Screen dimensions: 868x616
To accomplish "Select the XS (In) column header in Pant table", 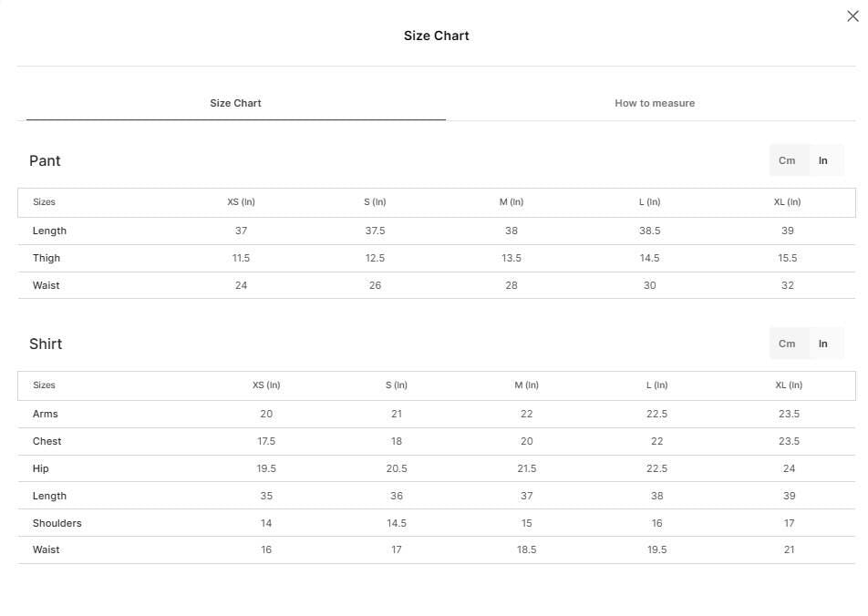I will [x=241, y=202].
